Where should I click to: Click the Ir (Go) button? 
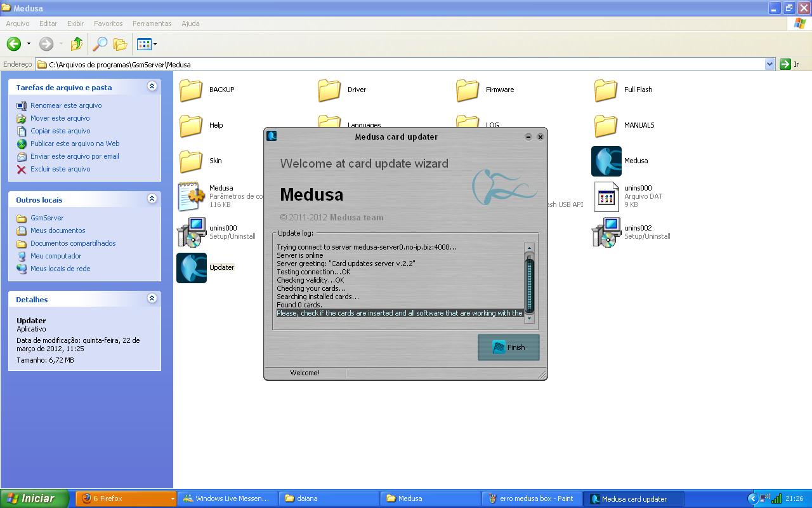click(x=790, y=64)
